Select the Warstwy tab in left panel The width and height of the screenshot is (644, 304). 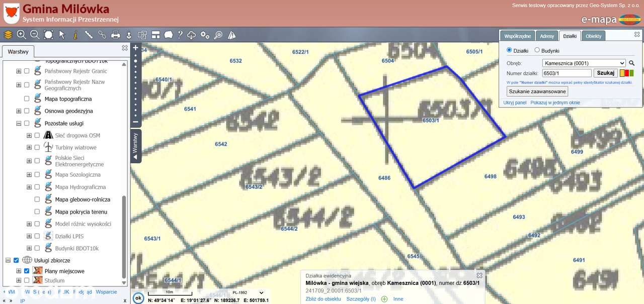tap(18, 52)
